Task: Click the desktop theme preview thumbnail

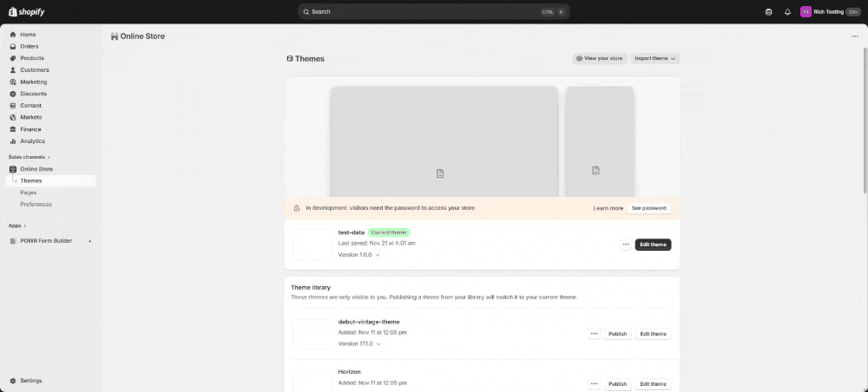Action: [444, 141]
